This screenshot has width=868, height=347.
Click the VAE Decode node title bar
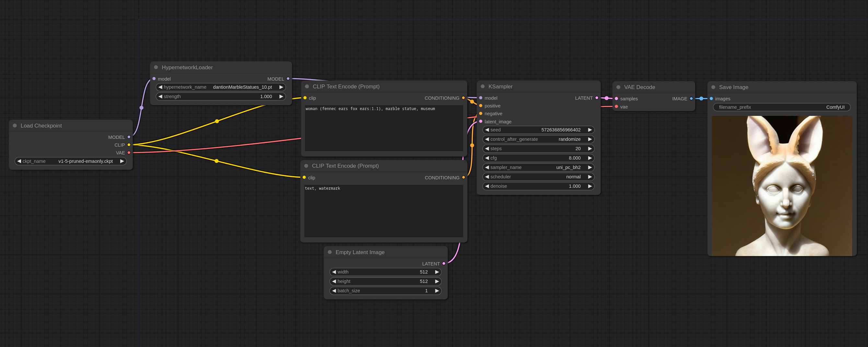(x=639, y=87)
